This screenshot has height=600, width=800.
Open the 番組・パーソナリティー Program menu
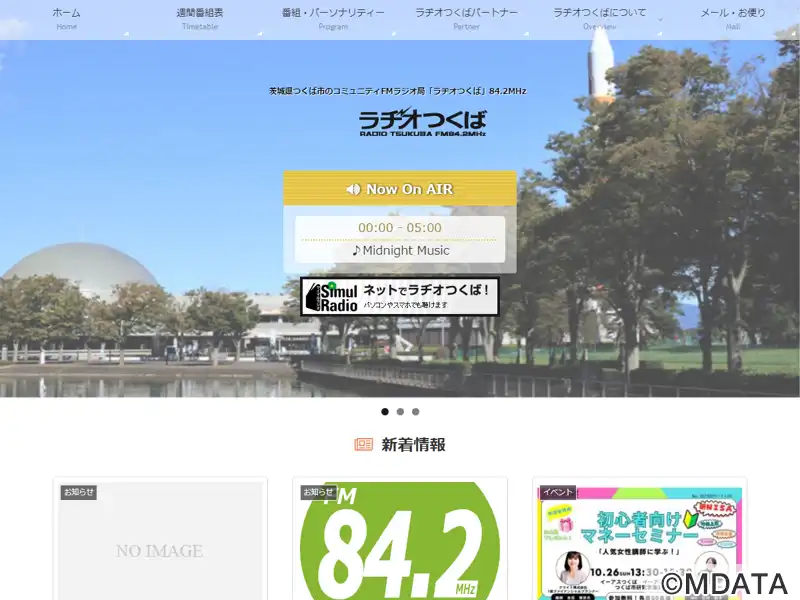click(x=333, y=19)
